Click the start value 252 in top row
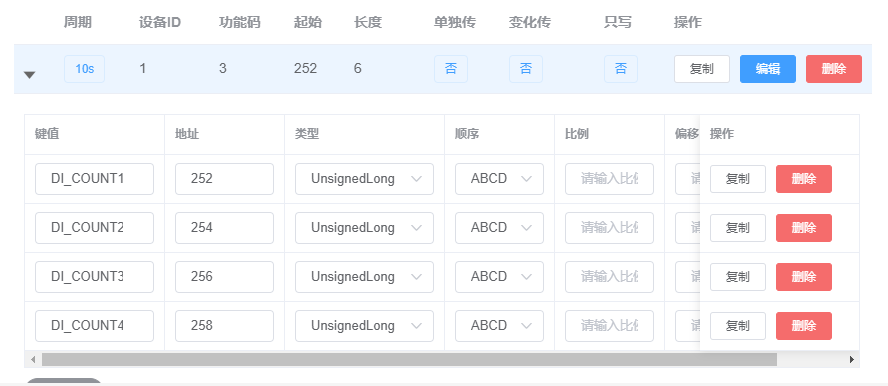This screenshot has width=888, height=386. coord(305,69)
